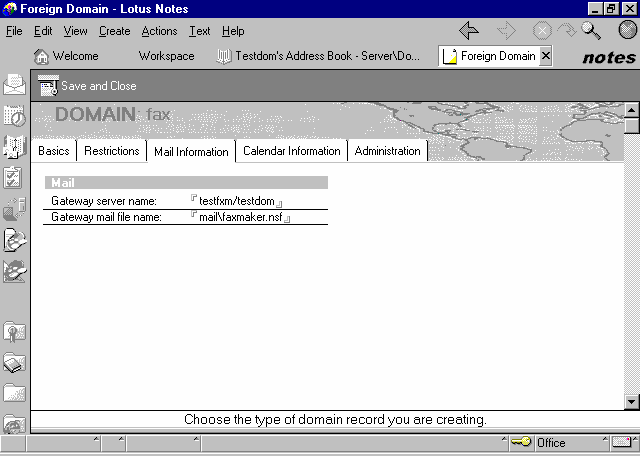Click the Gateway mail file name field
Viewport: 640px width, 456px height.
(241, 217)
